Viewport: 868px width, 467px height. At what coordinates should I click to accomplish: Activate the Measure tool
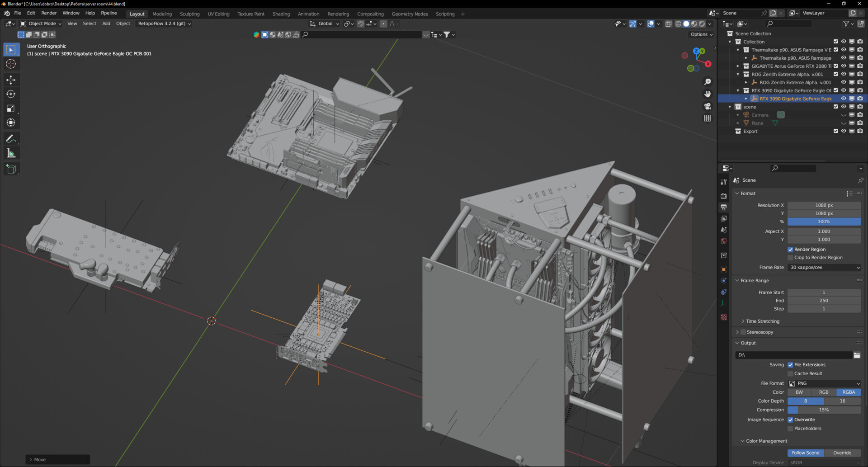pos(11,153)
